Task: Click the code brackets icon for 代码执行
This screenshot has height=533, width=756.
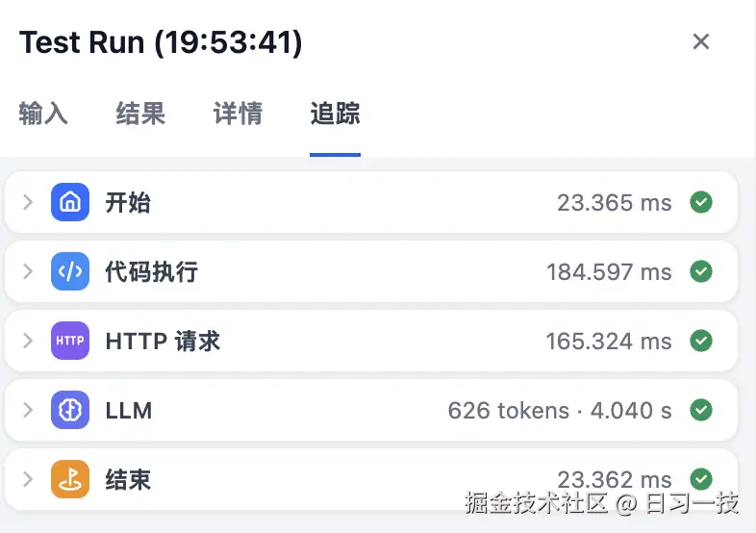Action: [x=70, y=271]
